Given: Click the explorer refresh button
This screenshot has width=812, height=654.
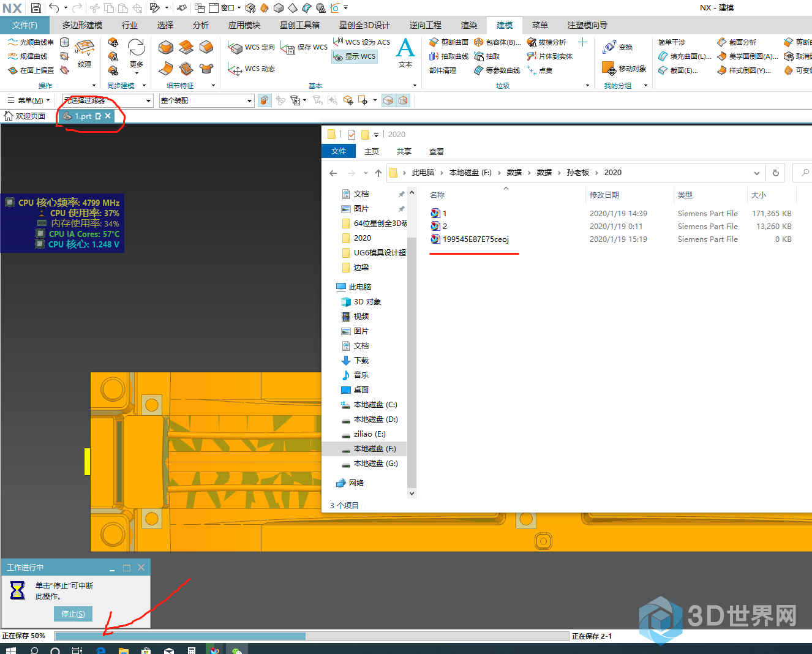Looking at the screenshot, I should (x=776, y=173).
